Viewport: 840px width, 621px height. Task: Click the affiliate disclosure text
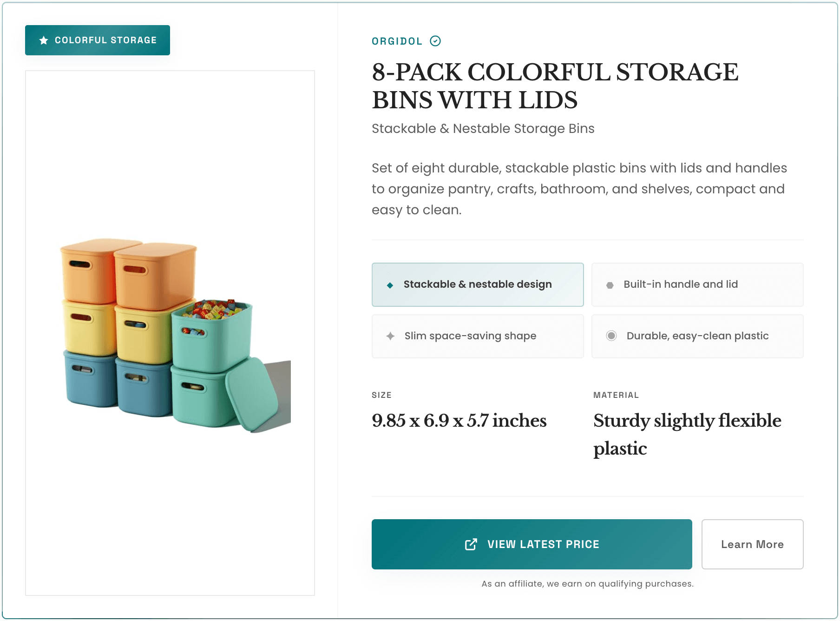[x=587, y=584]
